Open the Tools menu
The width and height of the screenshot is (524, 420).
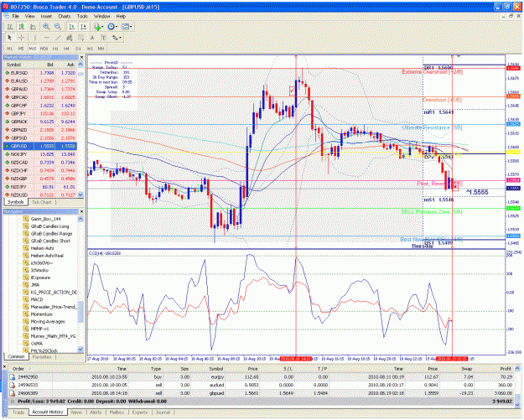pos(82,16)
